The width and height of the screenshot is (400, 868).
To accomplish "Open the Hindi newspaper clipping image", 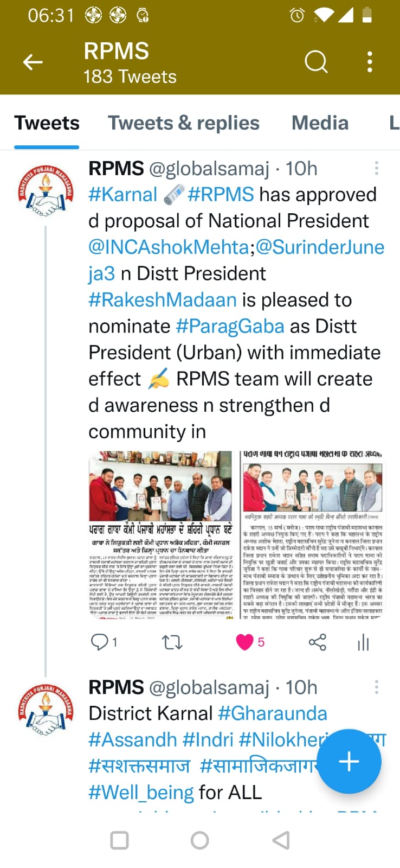I will click(x=312, y=535).
